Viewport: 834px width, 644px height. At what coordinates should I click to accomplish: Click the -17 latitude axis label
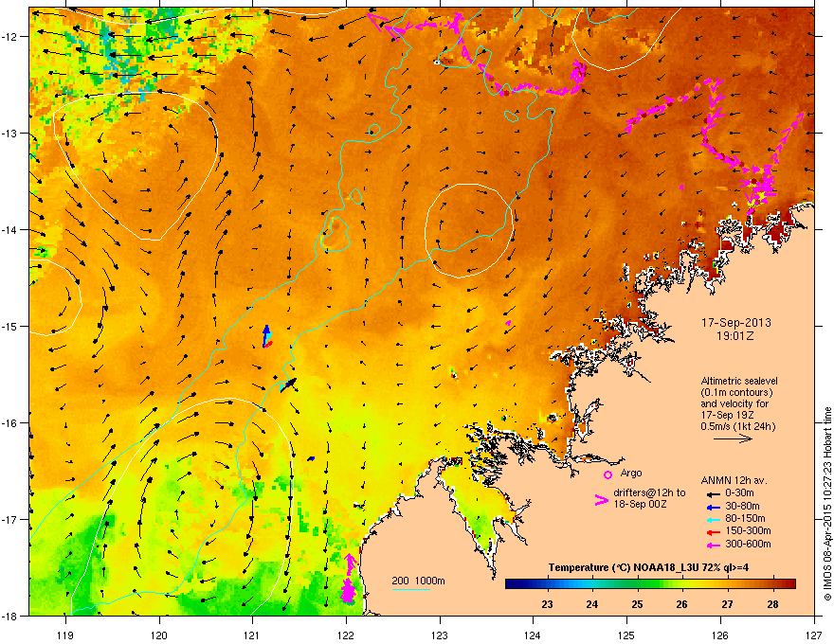10,519
